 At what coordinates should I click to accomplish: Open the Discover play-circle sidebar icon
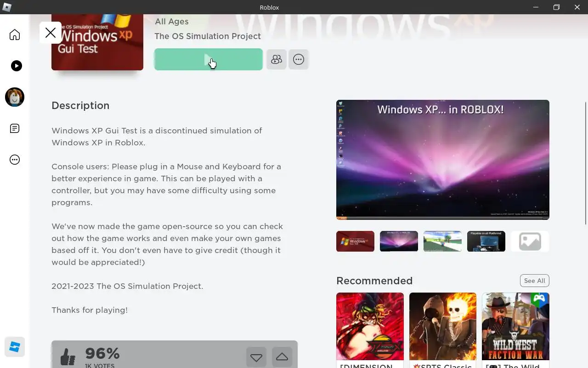[16, 66]
